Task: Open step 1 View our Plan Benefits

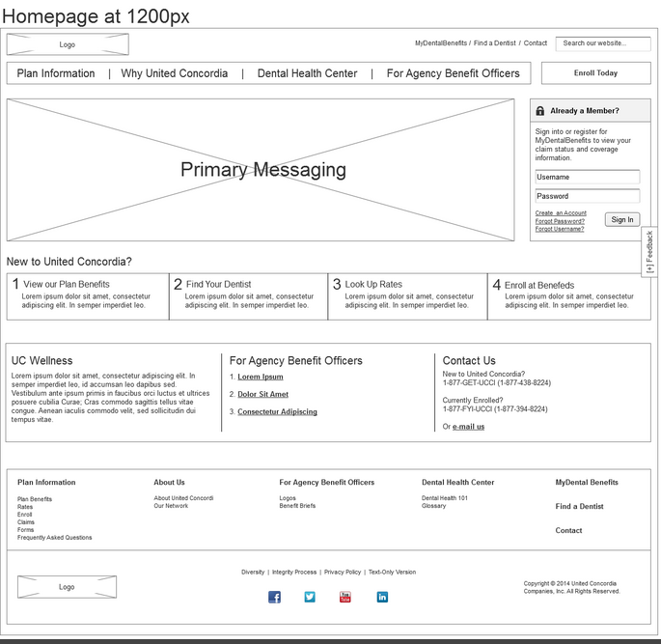Action: 88,296
